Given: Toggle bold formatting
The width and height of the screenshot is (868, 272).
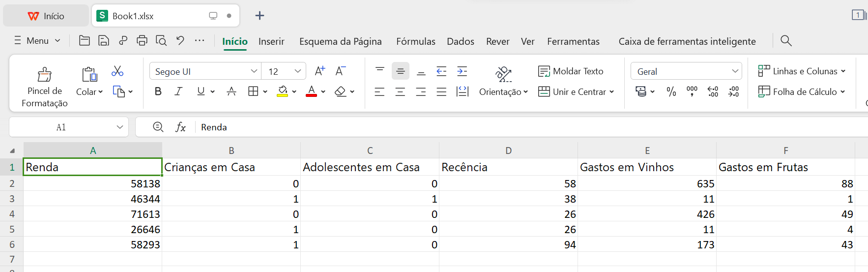Looking at the screenshot, I should (x=158, y=91).
